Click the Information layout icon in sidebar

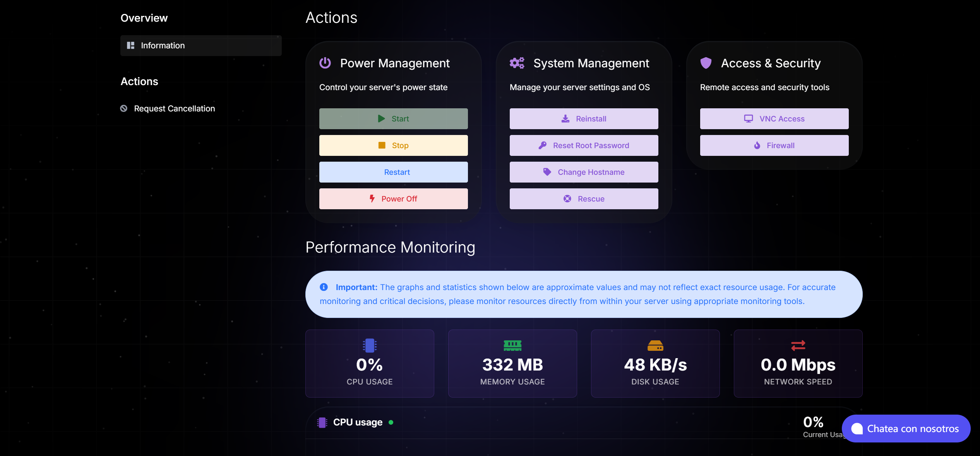click(131, 46)
